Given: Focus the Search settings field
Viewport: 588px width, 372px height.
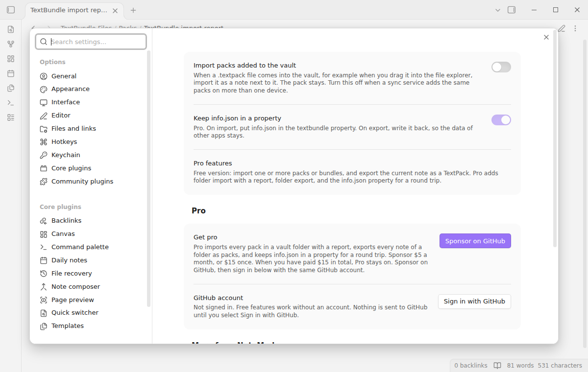Looking at the screenshot, I should tap(91, 42).
